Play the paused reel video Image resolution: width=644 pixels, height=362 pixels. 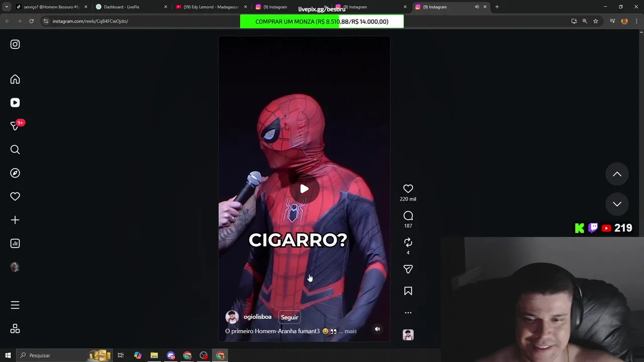(304, 189)
